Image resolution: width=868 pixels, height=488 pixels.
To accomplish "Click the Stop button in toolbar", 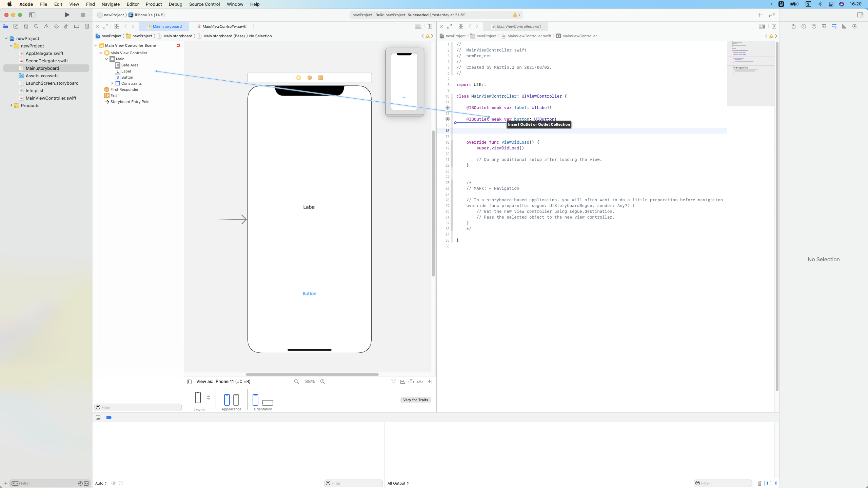I will 83,15.
